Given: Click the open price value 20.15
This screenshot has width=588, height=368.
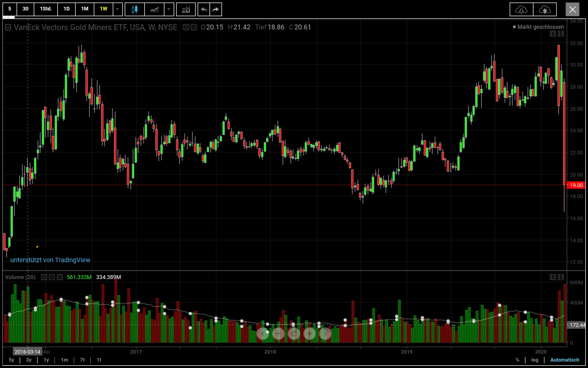Looking at the screenshot, I should pos(215,27).
